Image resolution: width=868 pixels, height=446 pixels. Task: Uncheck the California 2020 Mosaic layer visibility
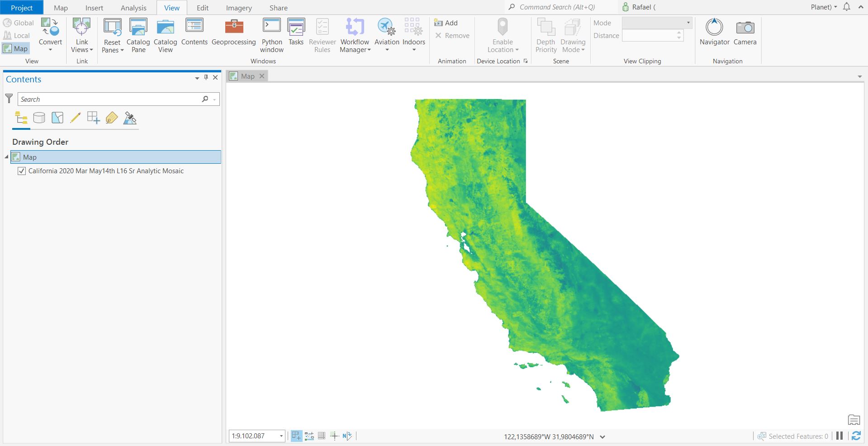[x=21, y=171]
